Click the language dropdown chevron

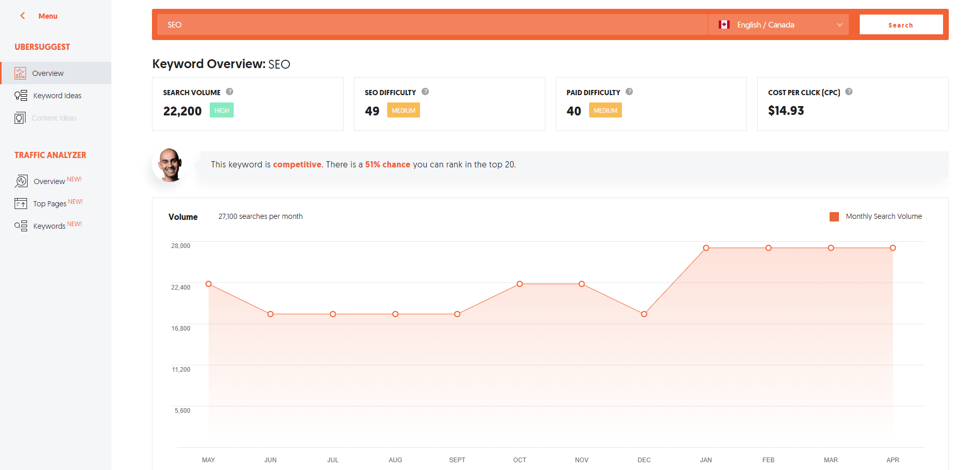[839, 25]
